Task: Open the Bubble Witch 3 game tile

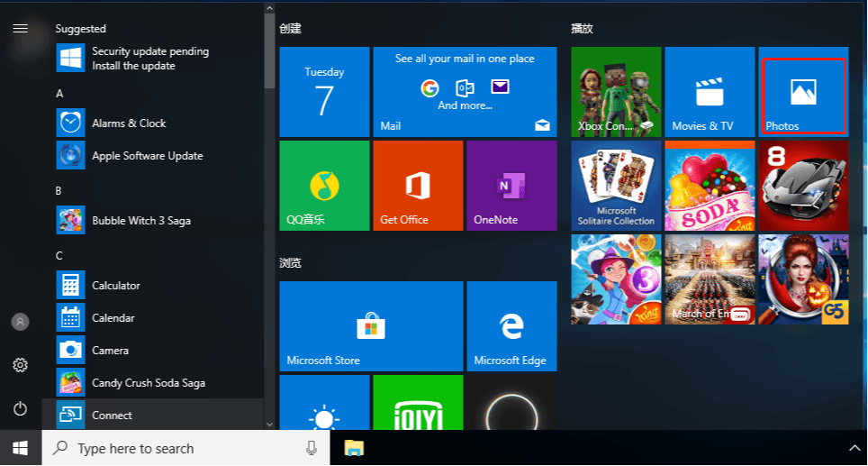Action: 616,279
